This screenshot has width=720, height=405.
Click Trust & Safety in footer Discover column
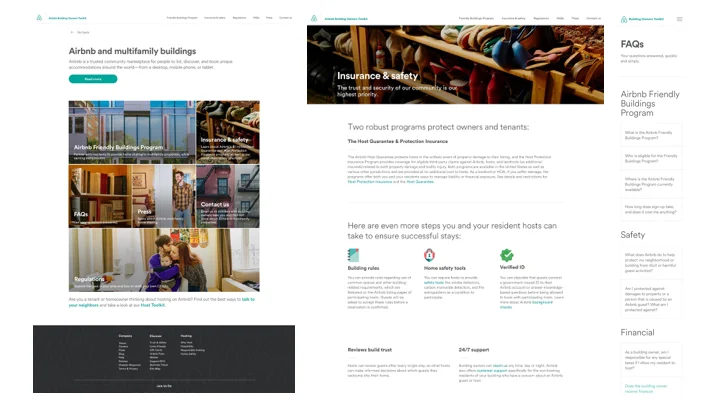(x=158, y=343)
